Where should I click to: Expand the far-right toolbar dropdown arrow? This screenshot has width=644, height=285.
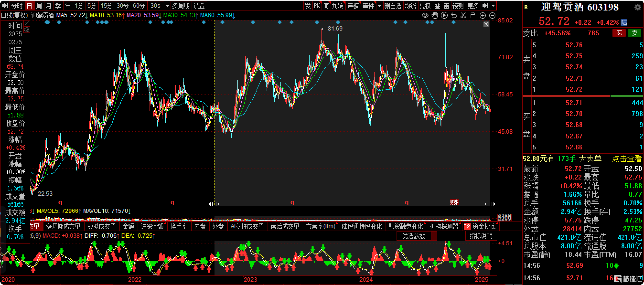point(493,6)
